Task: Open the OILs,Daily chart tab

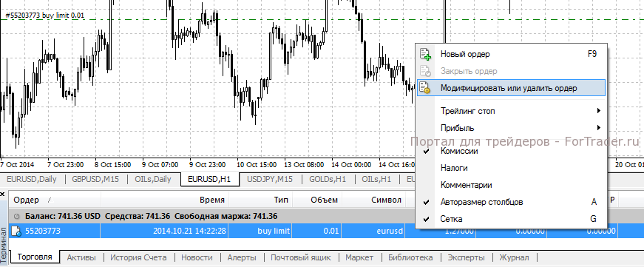Action: 153,179
